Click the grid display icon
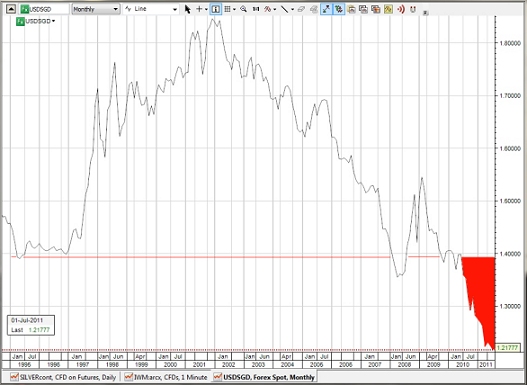This screenshot has width=527, height=385. 228,9
